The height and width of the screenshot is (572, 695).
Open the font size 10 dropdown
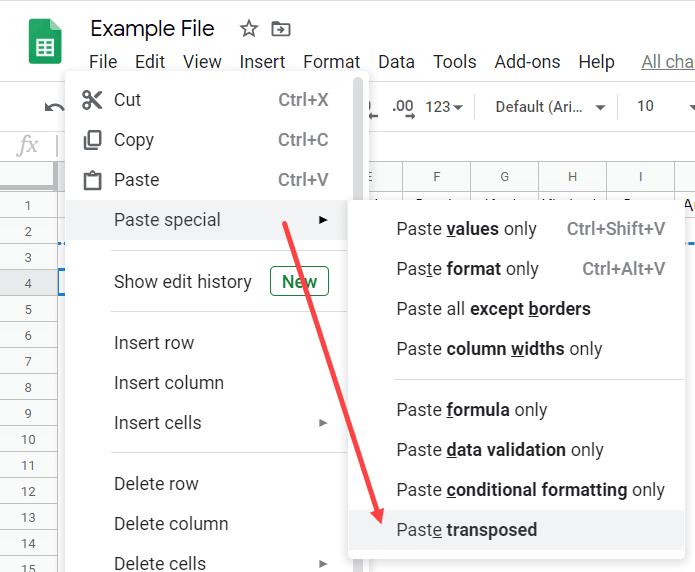tap(665, 106)
